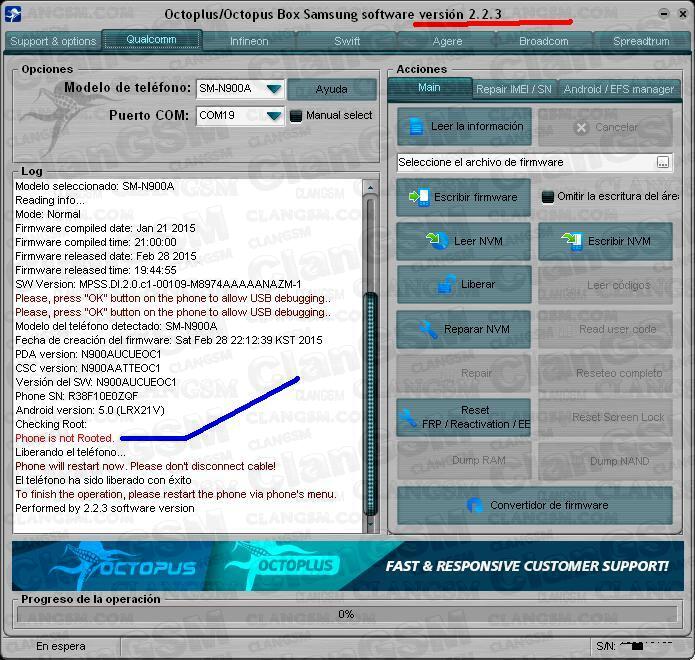Click the Liberar button
The image size is (695, 660).
pyautogui.click(x=464, y=284)
